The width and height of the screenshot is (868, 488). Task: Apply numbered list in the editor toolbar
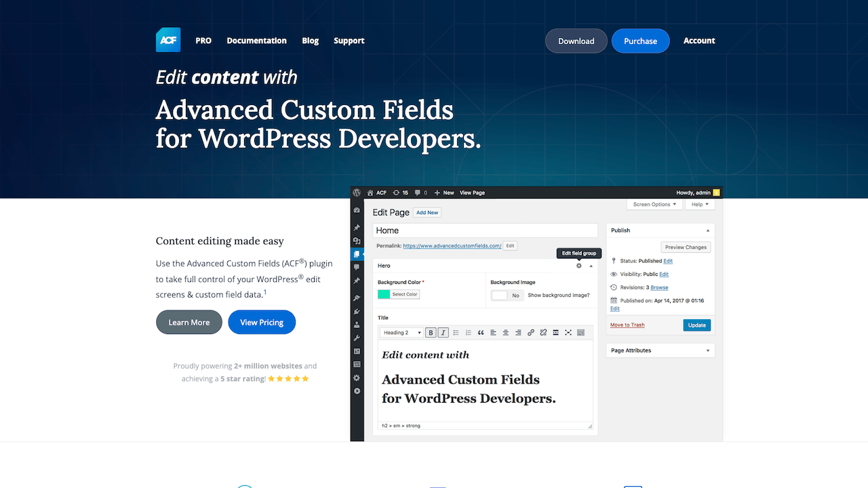(x=468, y=333)
